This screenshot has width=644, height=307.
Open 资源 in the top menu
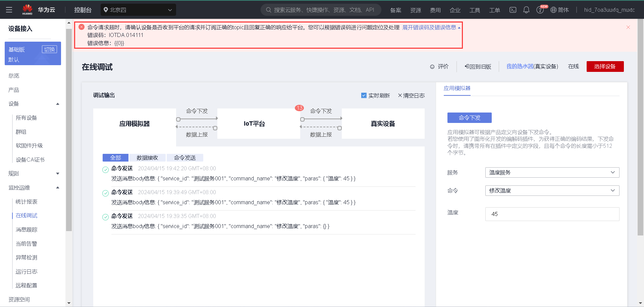coord(416,10)
